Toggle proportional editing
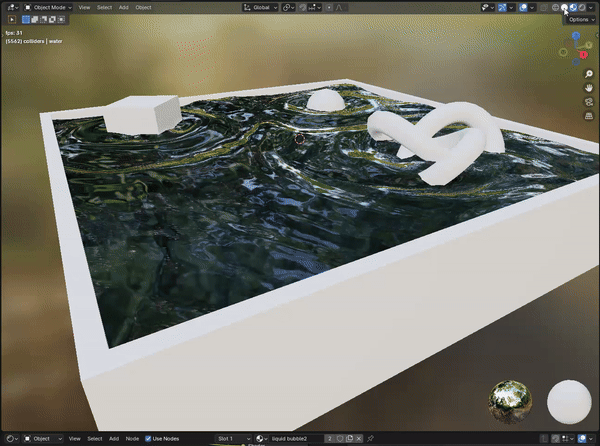This screenshot has width=600, height=446. [329, 7]
